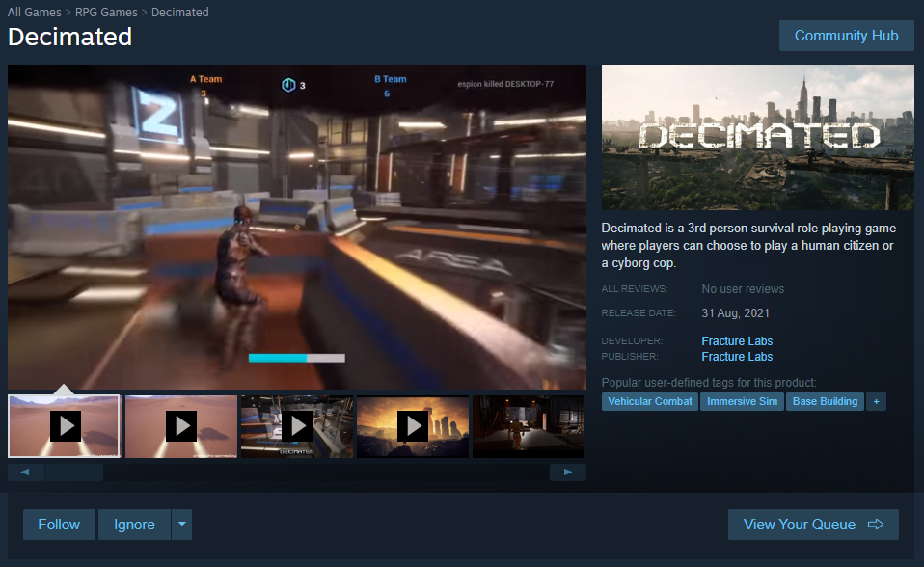Open the Fracture Labs developer link

coord(737,340)
